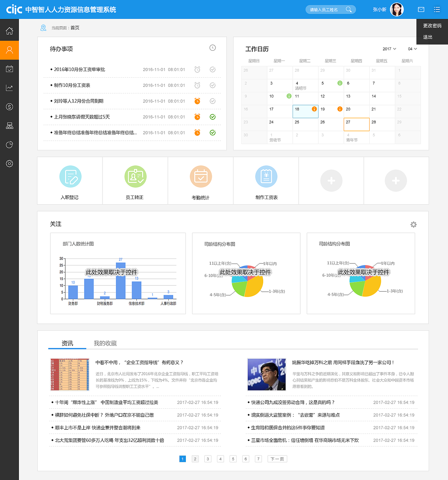This screenshot has height=480, width=448.
Task: Click the 入职登记 quick action icon
Action: tap(70, 176)
